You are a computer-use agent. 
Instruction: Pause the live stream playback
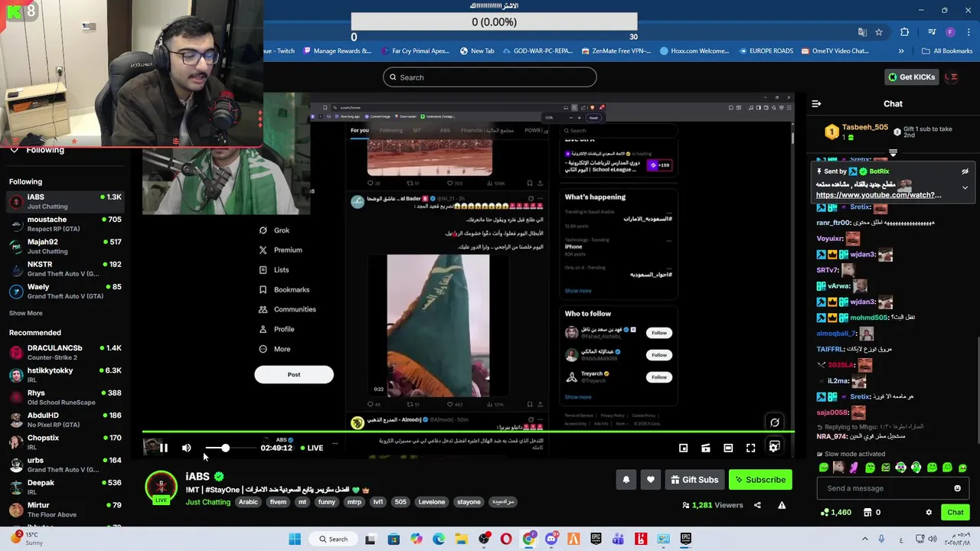[164, 448]
